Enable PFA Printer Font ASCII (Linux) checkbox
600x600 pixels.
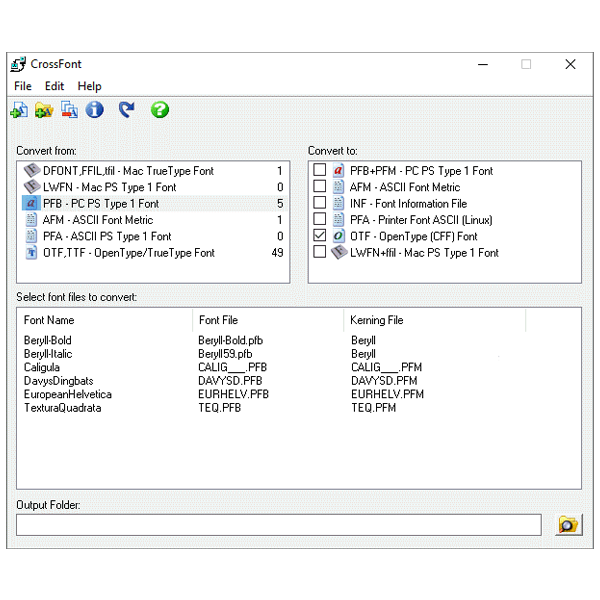pos(320,219)
